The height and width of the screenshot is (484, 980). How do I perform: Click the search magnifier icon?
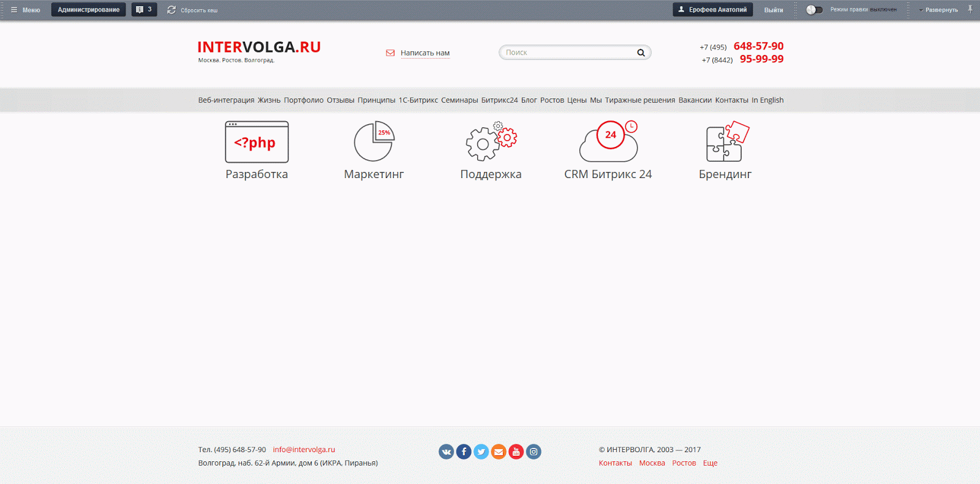pos(641,53)
